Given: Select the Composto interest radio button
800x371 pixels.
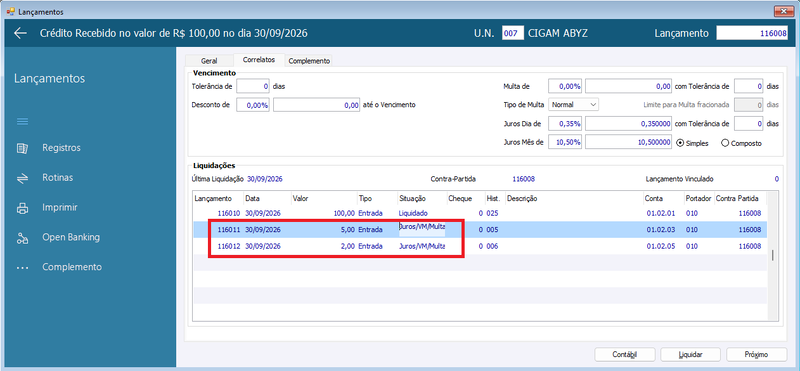Looking at the screenshot, I should [724, 143].
